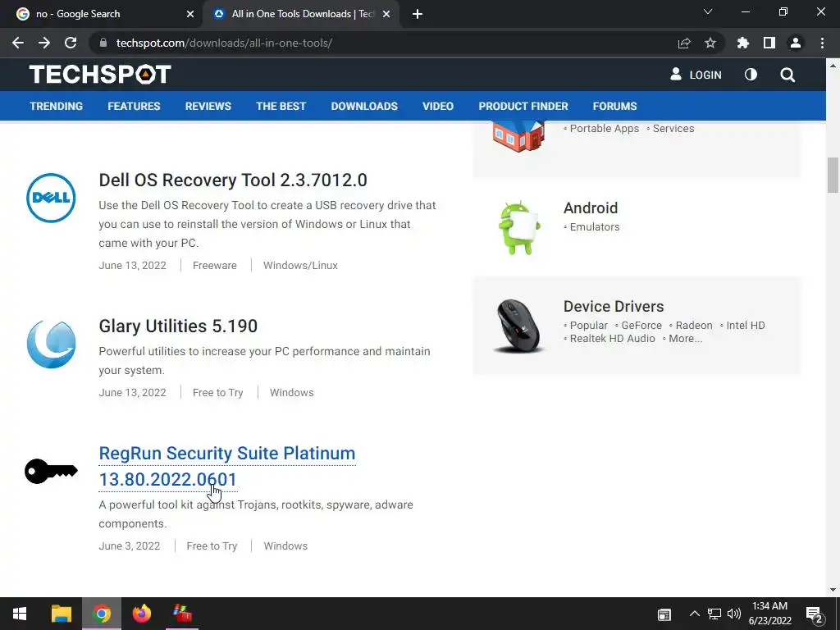Open File Explorer from the taskbar
Viewport: 840px width, 630px height.
[x=61, y=614]
